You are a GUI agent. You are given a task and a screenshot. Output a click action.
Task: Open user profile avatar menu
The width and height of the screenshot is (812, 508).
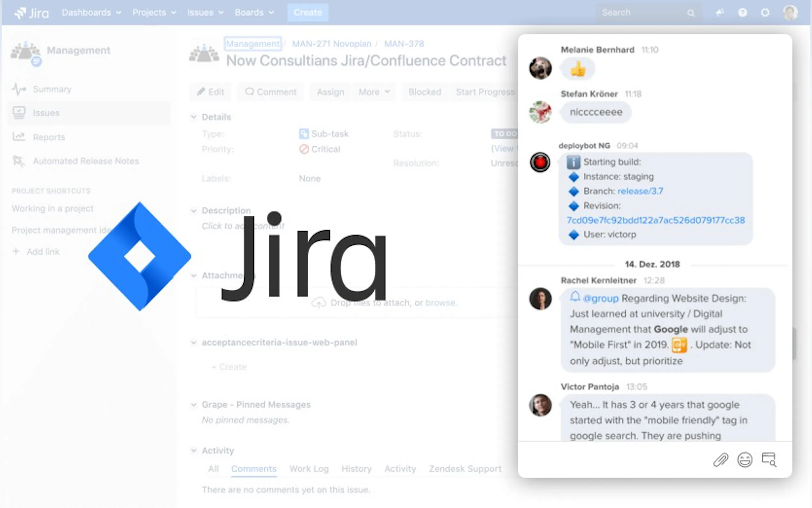pyautogui.click(x=790, y=13)
